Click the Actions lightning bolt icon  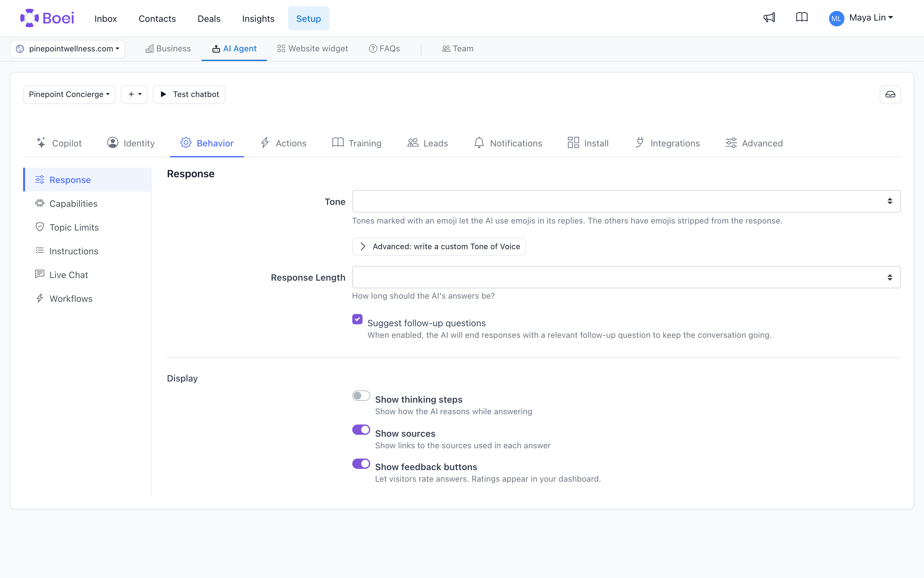tap(265, 143)
